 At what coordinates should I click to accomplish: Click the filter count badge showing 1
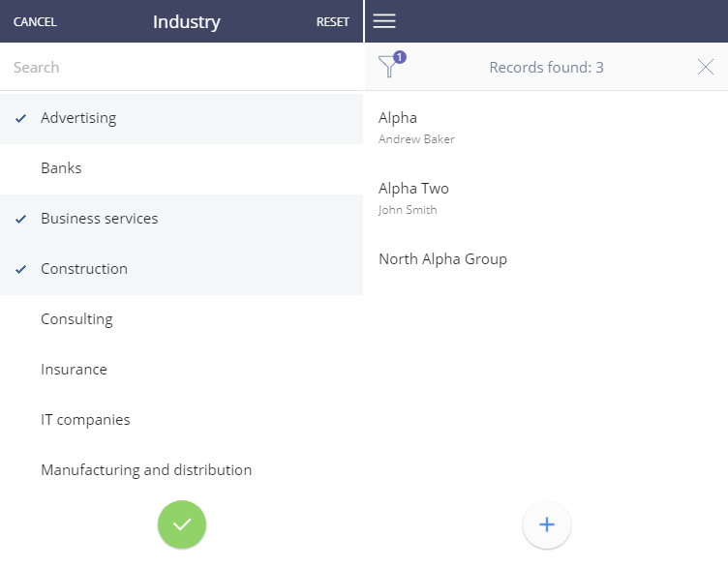(x=400, y=57)
